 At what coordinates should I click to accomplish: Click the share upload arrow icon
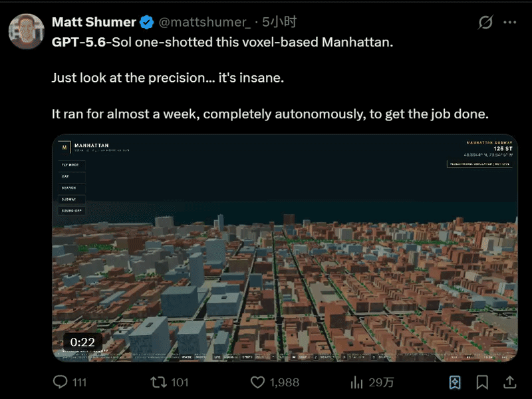click(509, 382)
